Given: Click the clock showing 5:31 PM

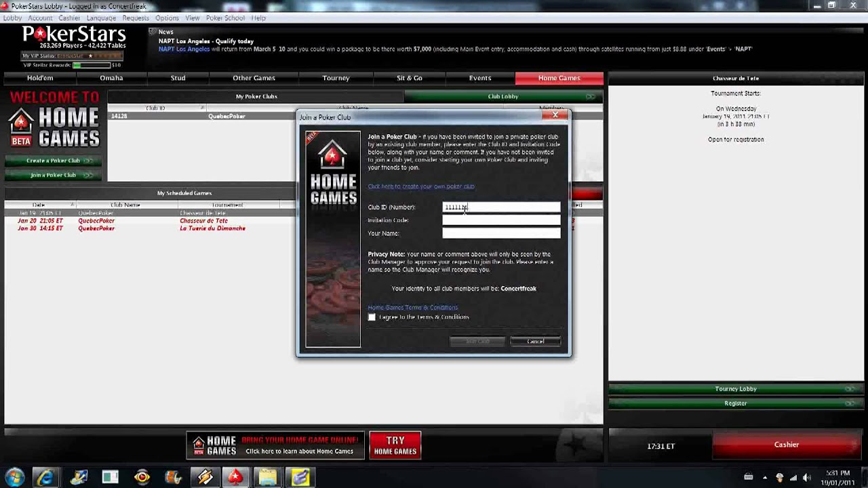Looking at the screenshot, I should (838, 478).
